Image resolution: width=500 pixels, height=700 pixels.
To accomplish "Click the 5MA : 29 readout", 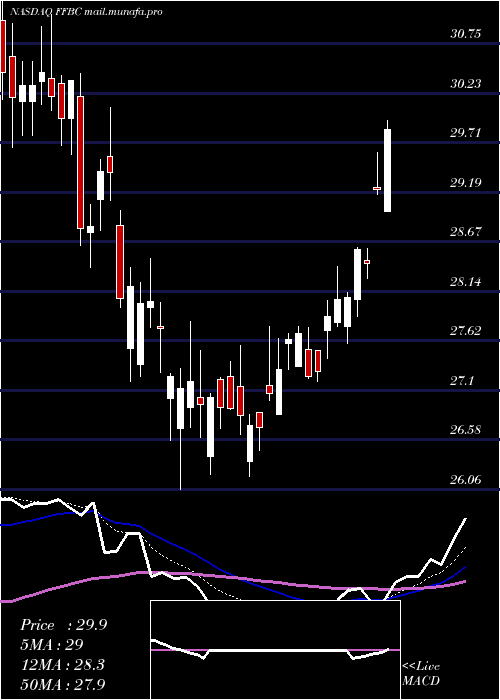I will pos(52,645).
